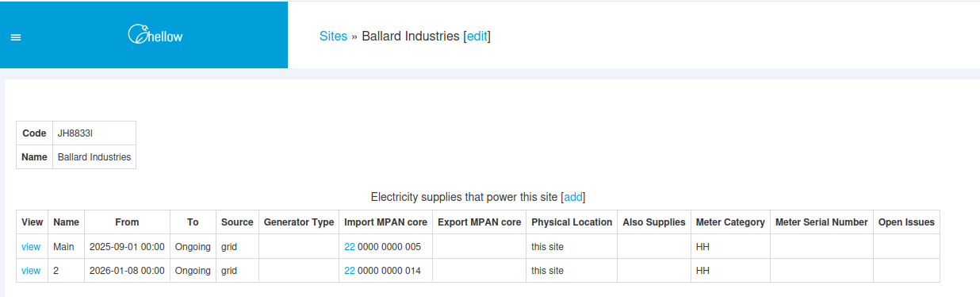Click the edit link for Ballard Industries
The image size is (980, 297).
tap(477, 36)
